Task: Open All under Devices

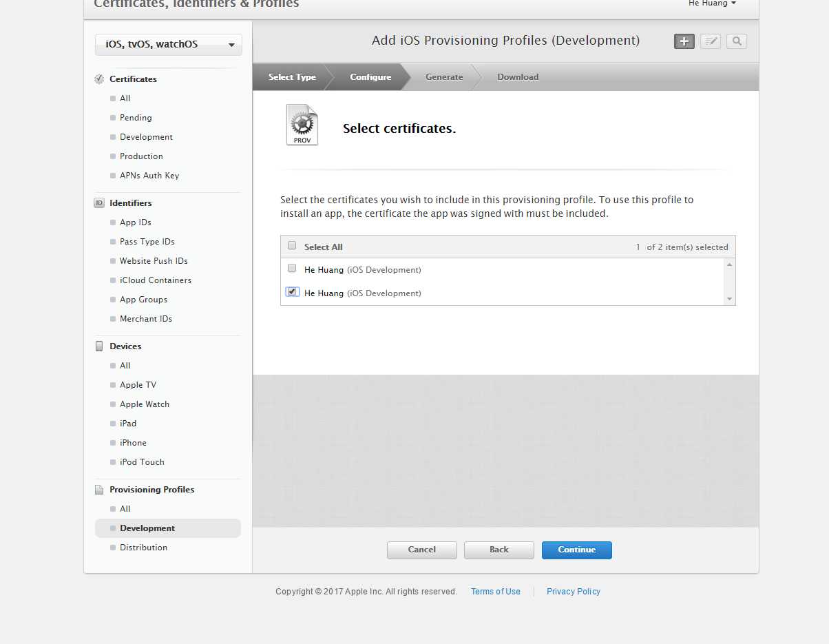Action: pyautogui.click(x=125, y=366)
